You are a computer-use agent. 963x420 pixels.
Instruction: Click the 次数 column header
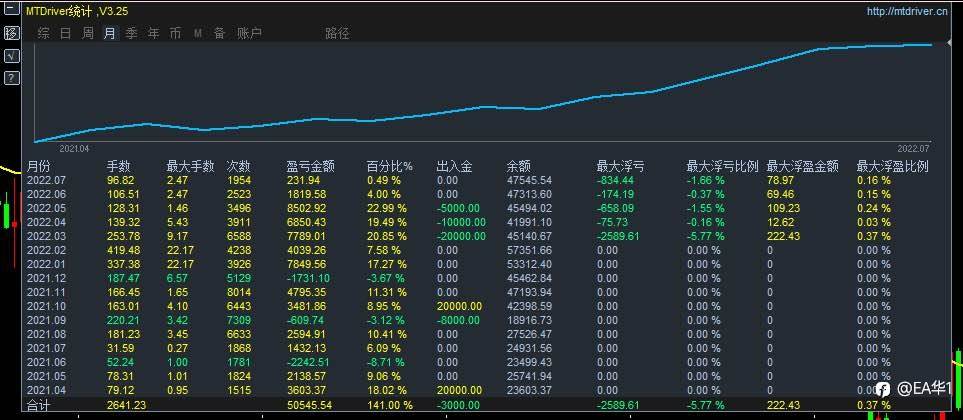click(x=238, y=166)
